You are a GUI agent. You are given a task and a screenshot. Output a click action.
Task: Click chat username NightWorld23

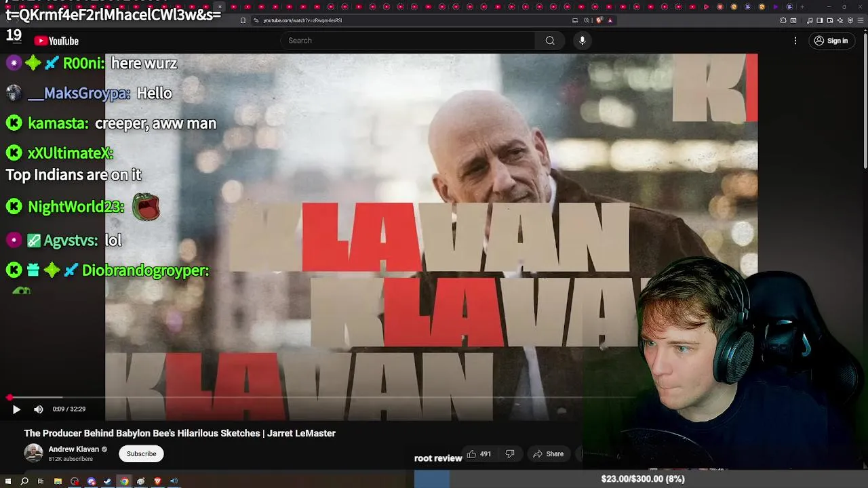click(76, 207)
